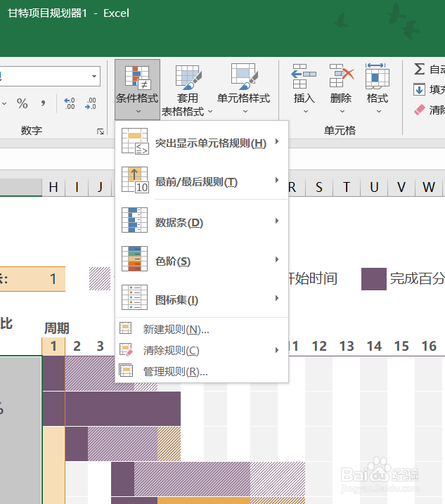Open chevron beside 表格格式 label
The width and height of the screenshot is (445, 504).
pyautogui.click(x=210, y=112)
